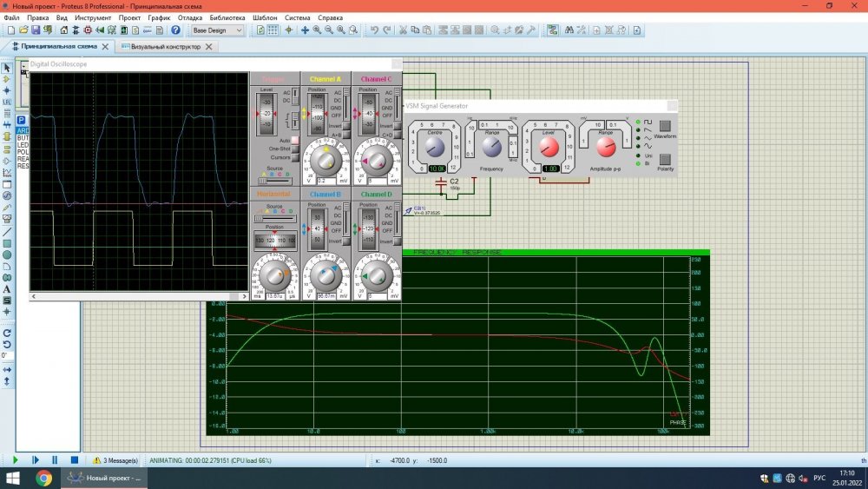
Task: Click the 3 Message(s) status indicator
Action: click(x=115, y=460)
